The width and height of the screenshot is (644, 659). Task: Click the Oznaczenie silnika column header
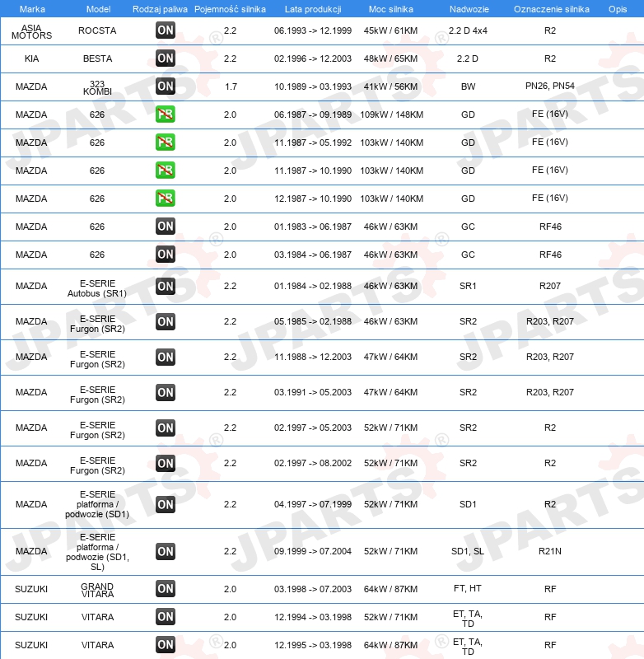pyautogui.click(x=551, y=9)
